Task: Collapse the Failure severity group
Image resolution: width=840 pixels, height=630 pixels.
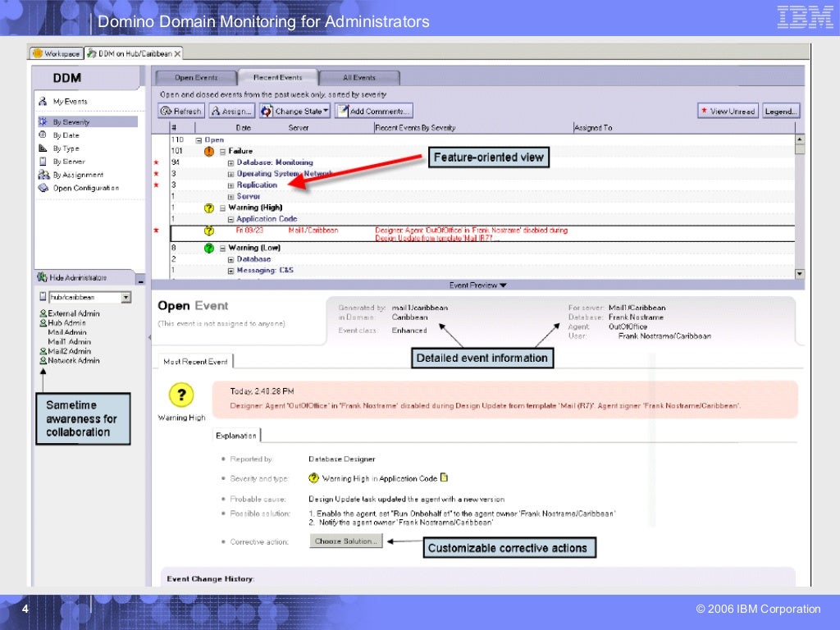Action: pyautogui.click(x=222, y=152)
